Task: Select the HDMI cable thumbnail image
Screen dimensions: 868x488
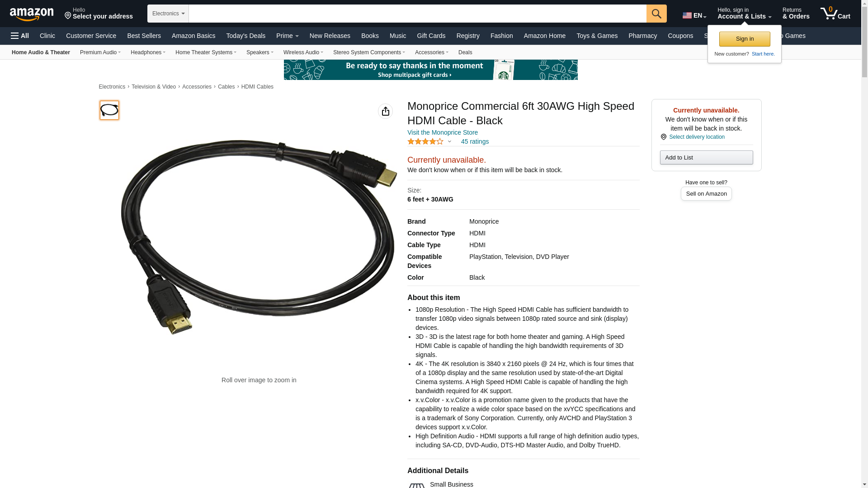Action: tap(109, 110)
